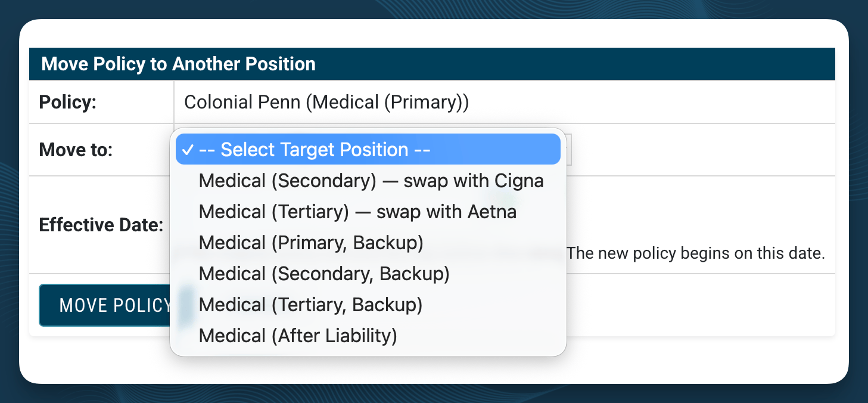868x403 pixels.
Task: Choose the Medical (Primary, Backup) option
Action: pyautogui.click(x=368, y=243)
